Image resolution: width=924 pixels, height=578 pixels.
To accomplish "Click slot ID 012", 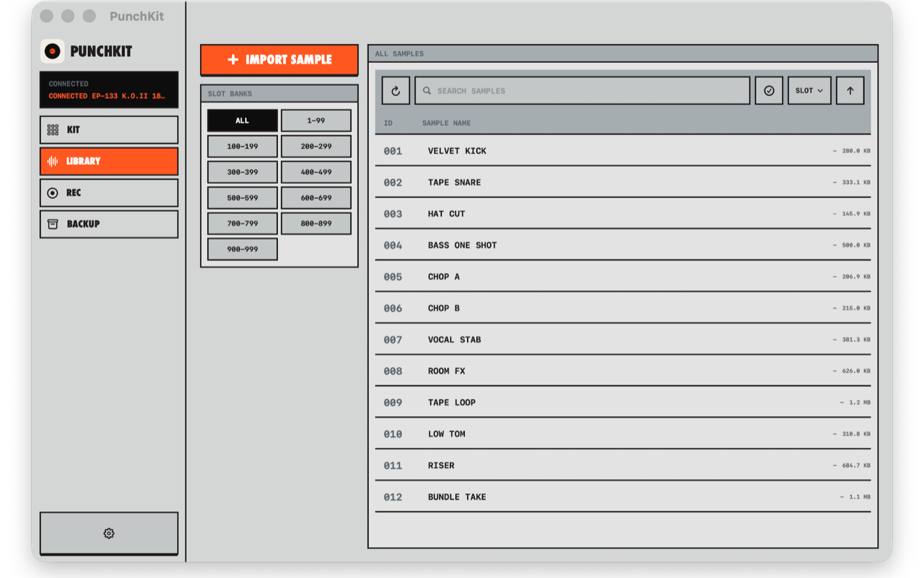I will click(393, 497).
